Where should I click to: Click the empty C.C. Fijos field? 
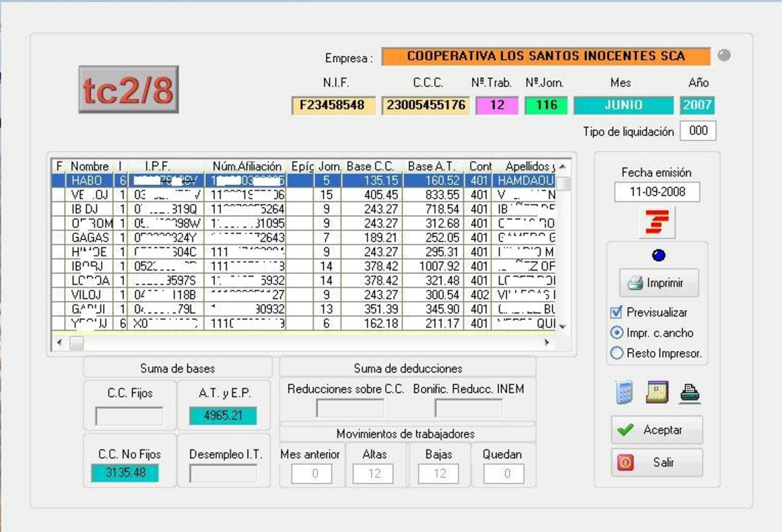(x=129, y=416)
